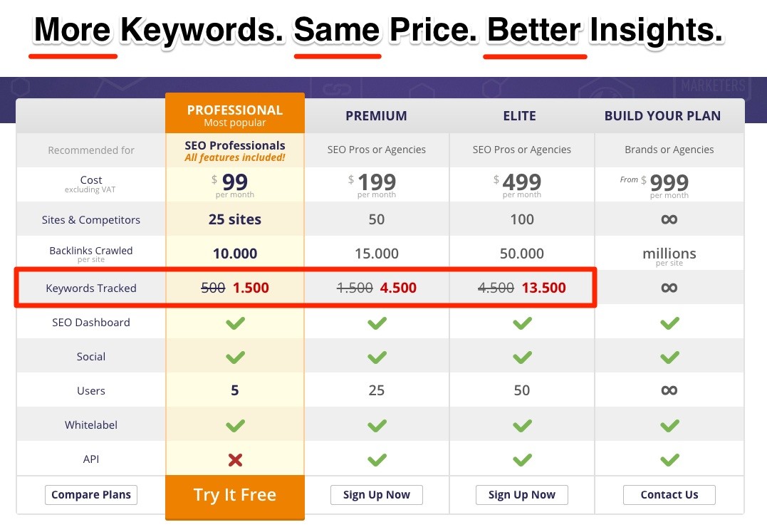
Task: Select the ELITE plan column header
Action: pyautogui.click(x=520, y=115)
